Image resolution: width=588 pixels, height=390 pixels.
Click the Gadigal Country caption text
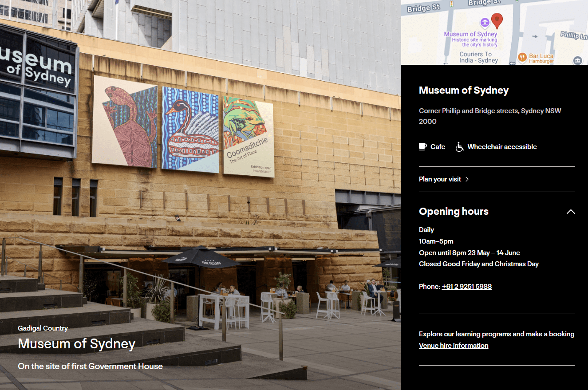[x=43, y=328]
